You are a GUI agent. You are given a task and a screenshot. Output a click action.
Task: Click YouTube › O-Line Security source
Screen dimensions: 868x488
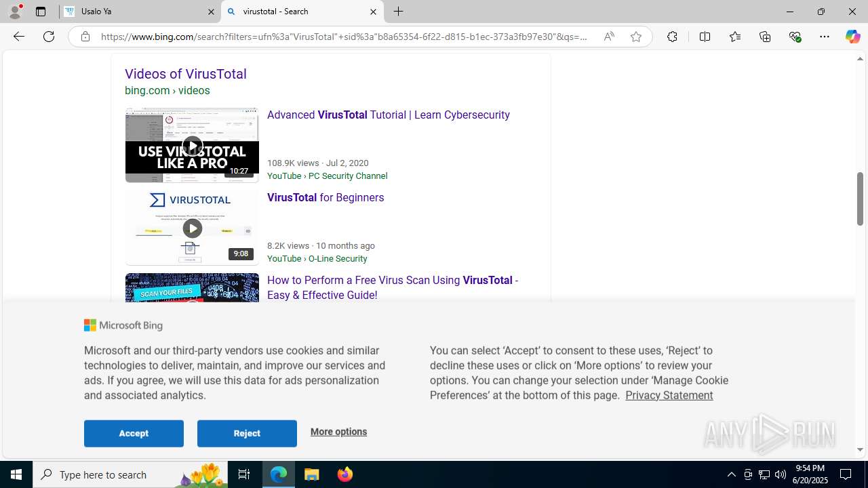(317, 258)
